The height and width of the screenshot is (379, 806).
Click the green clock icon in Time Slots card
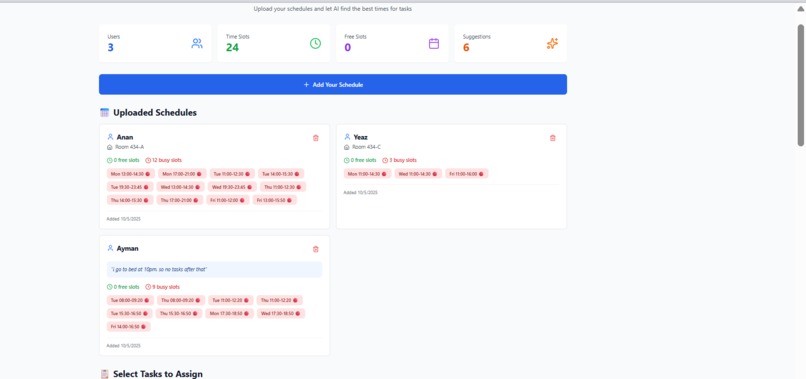[315, 43]
